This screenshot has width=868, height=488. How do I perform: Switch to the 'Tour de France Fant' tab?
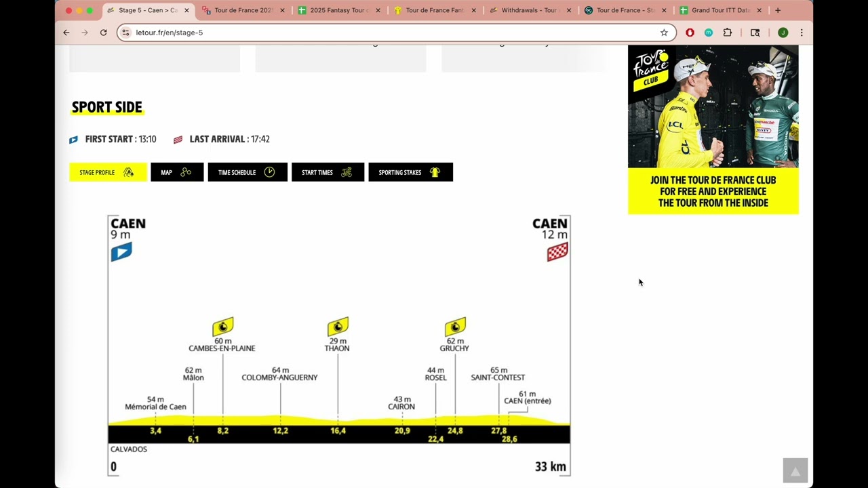point(434,10)
